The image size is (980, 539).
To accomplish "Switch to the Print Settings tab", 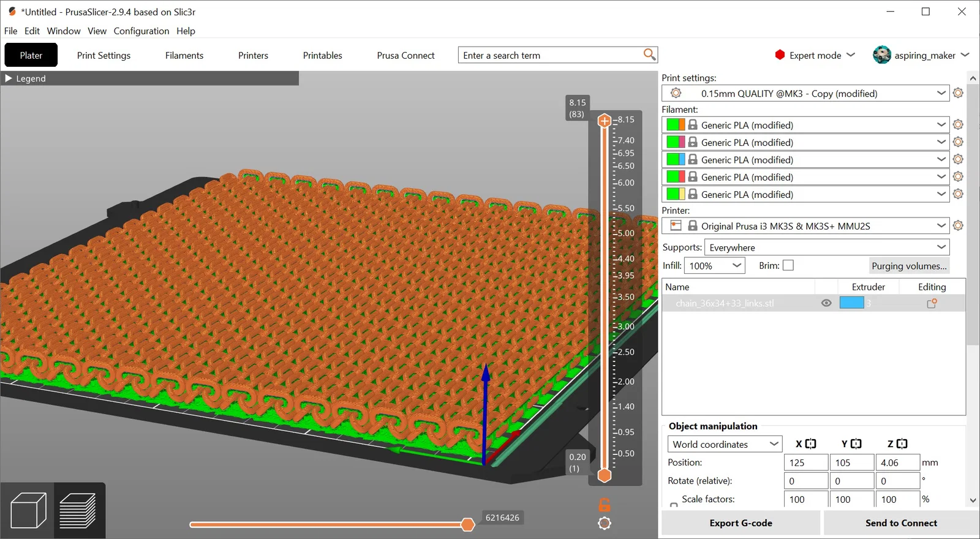I will tap(104, 55).
